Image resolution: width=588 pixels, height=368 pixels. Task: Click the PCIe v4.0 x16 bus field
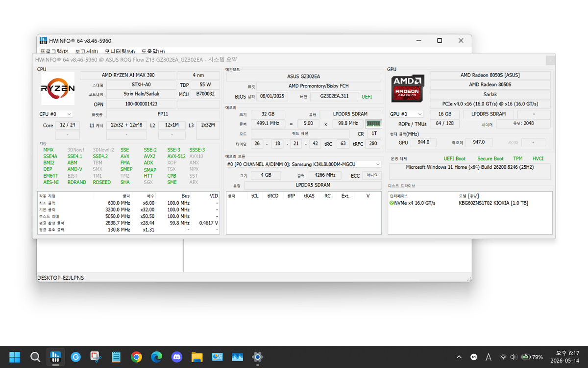click(490, 104)
